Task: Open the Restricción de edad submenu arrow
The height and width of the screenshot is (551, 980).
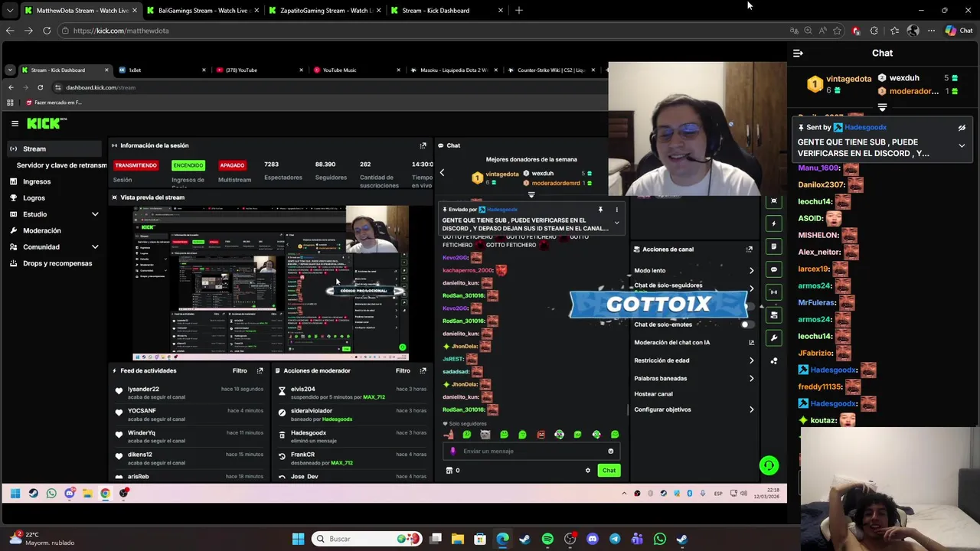Action: click(751, 360)
